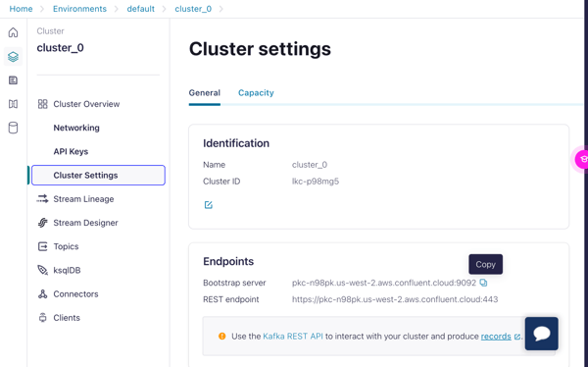Click the Copy tooltip

(486, 264)
